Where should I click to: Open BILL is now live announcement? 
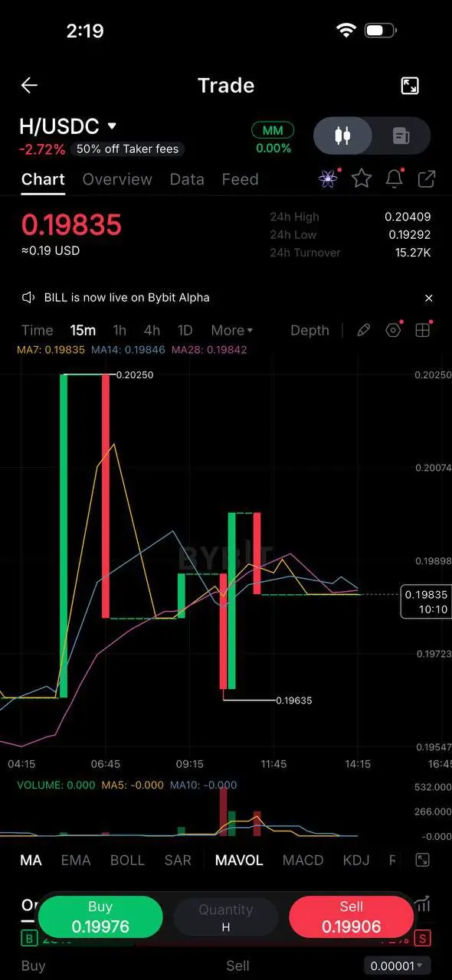click(x=126, y=297)
